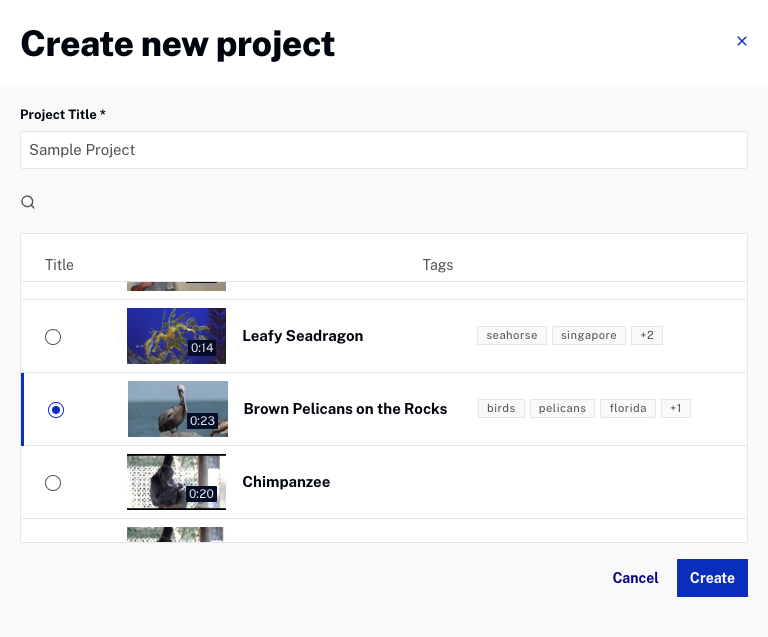Image resolution: width=768 pixels, height=637 pixels.
Task: Select the Leafy Seadragon radio button
Action: (53, 337)
